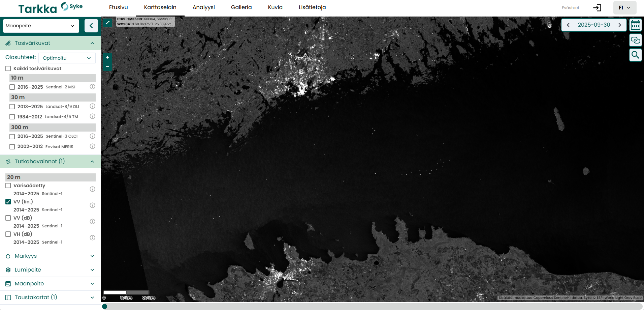Click the login icon

(x=597, y=8)
